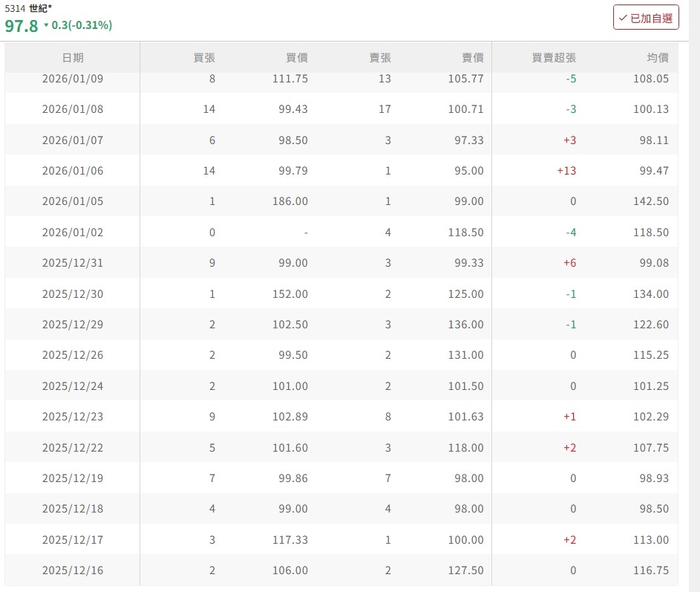Viewport: 700px width, 592px height.
Task: Click the green down triangle price indicator
Action: click(46, 26)
